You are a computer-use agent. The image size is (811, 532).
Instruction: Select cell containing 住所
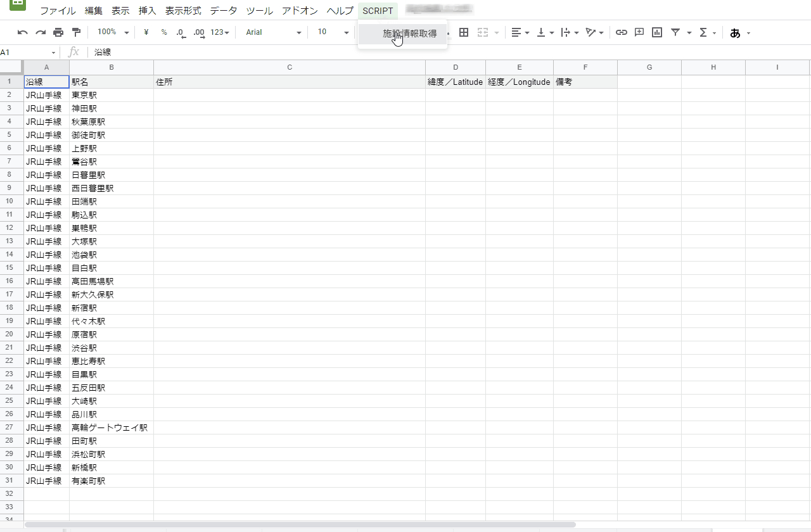290,82
